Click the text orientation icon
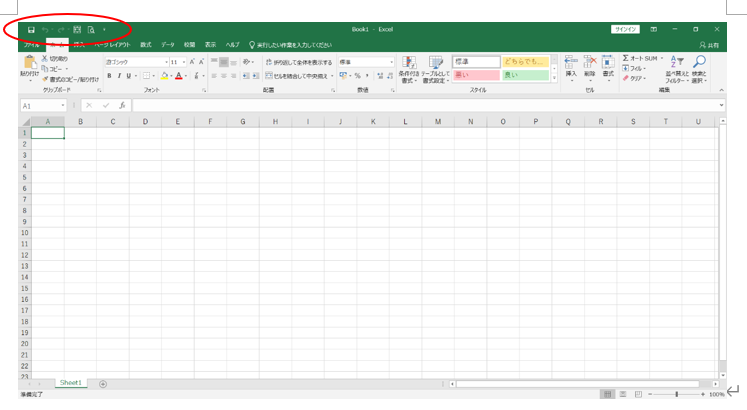This screenshot has width=747, height=410. (246, 62)
